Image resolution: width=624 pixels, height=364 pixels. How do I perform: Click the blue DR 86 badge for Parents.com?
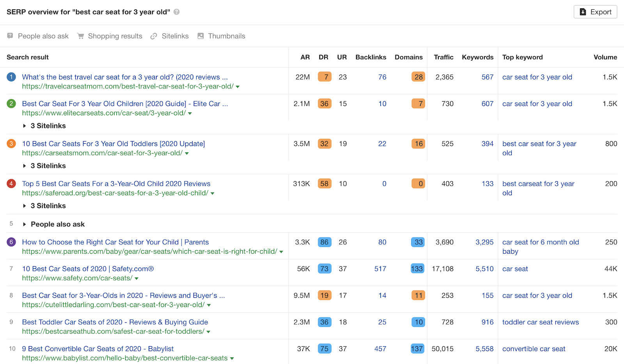coord(324,242)
